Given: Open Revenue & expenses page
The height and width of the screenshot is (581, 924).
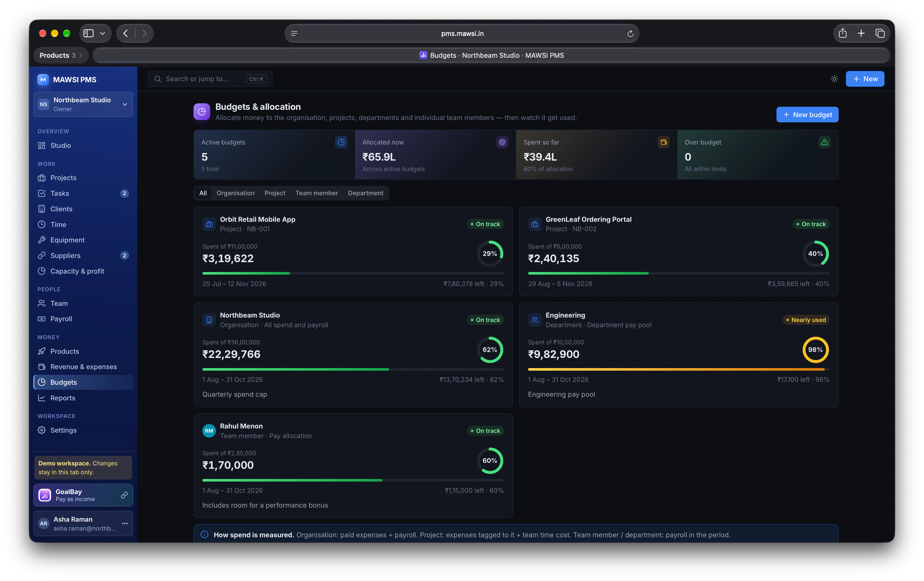Looking at the screenshot, I should tap(83, 367).
